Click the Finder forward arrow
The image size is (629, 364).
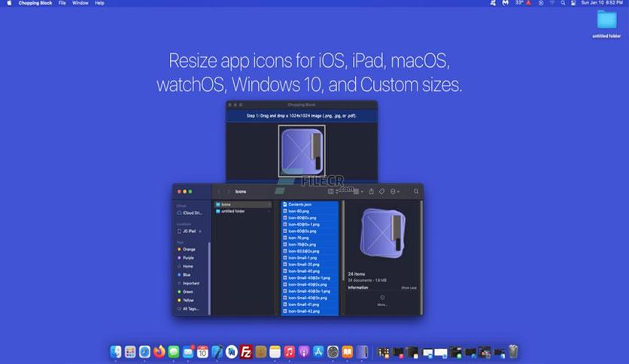[x=228, y=192]
